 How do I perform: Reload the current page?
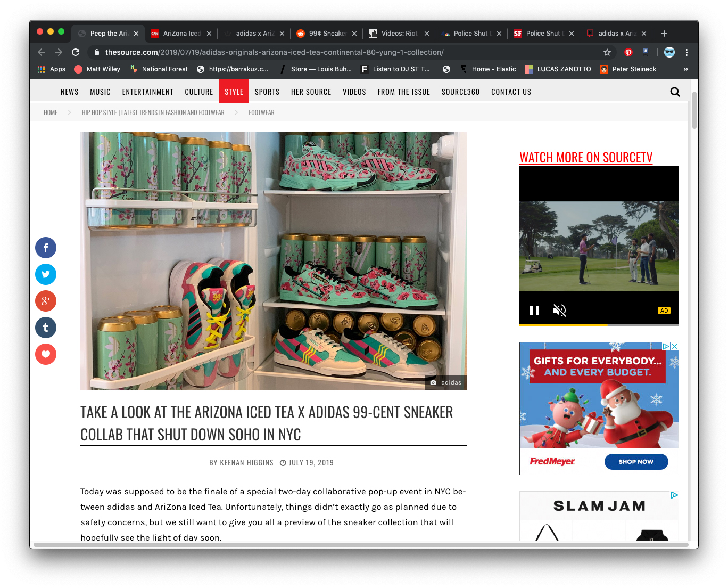click(76, 52)
